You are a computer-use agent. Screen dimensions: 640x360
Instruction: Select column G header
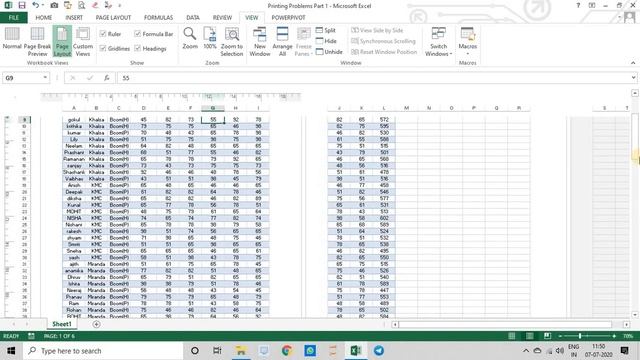pyautogui.click(x=213, y=108)
